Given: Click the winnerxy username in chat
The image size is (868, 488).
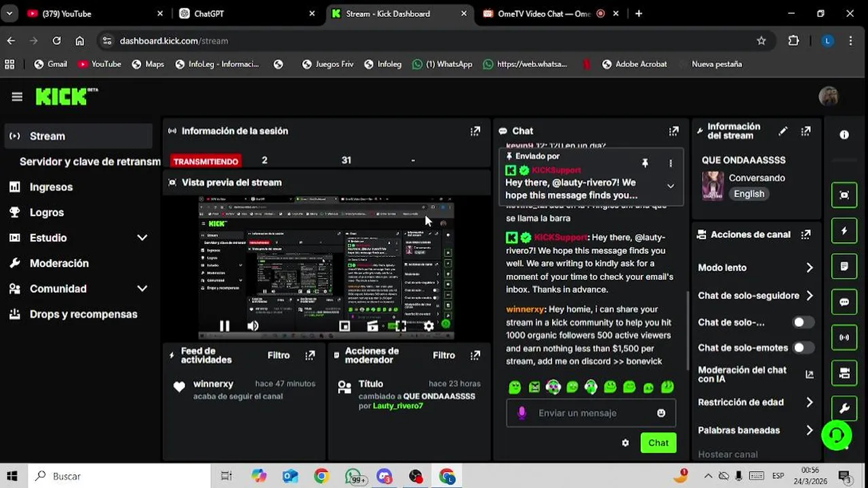Looking at the screenshot, I should (x=525, y=309).
